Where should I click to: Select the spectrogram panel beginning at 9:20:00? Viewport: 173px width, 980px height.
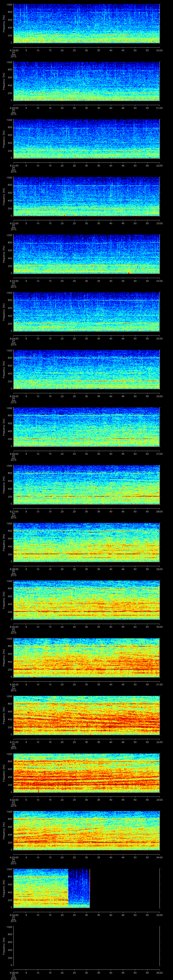pyautogui.click(x=87, y=81)
